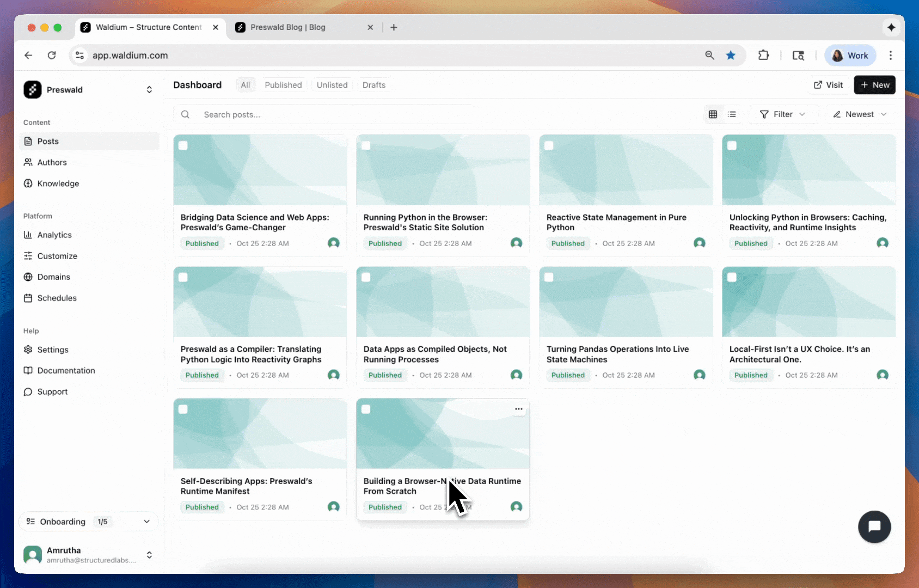Open the chat support bubble
The height and width of the screenshot is (588, 919).
(874, 526)
